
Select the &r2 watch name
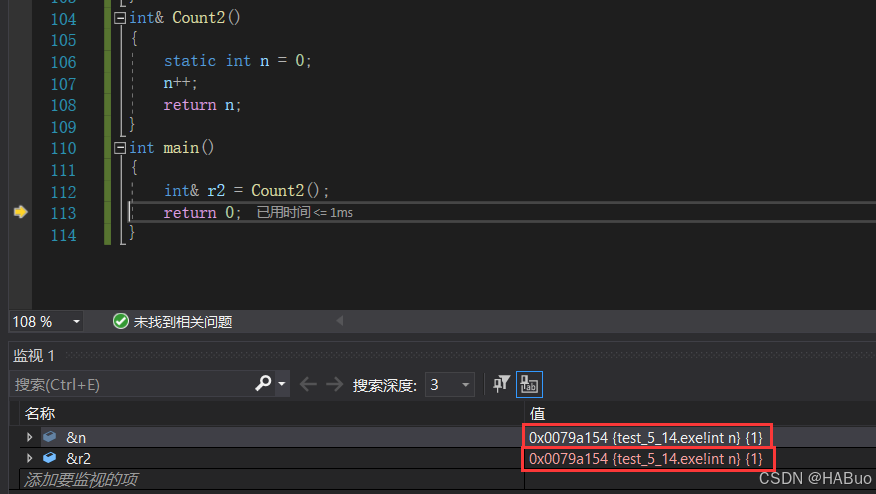[78, 459]
